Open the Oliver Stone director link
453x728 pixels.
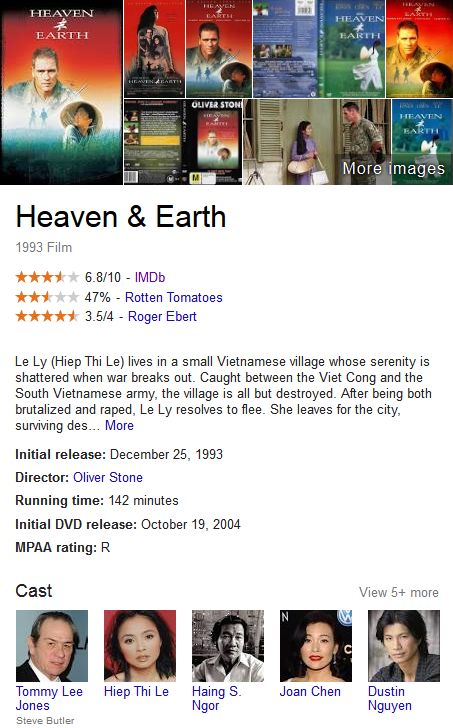point(108,477)
